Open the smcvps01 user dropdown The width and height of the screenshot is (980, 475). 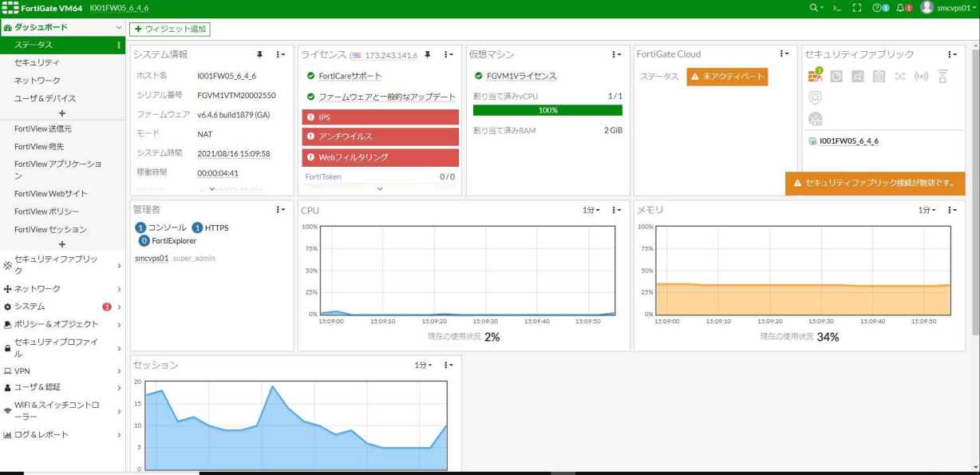[x=956, y=7]
